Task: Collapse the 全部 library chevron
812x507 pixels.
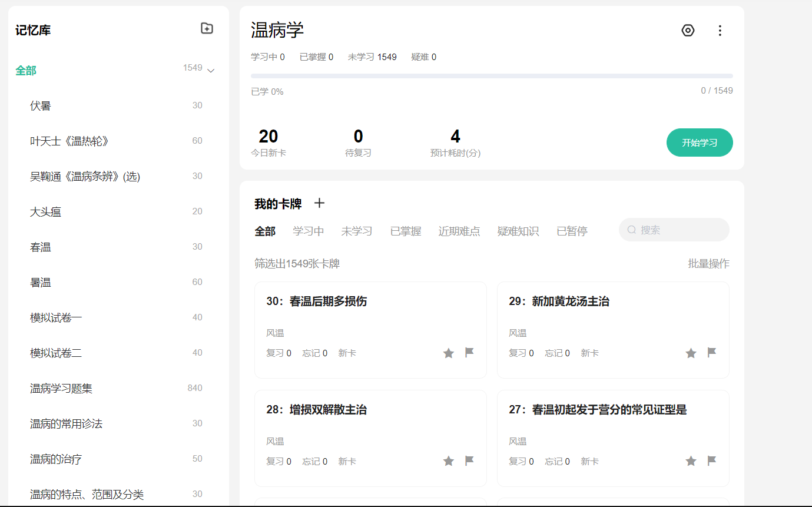Action: (211, 71)
